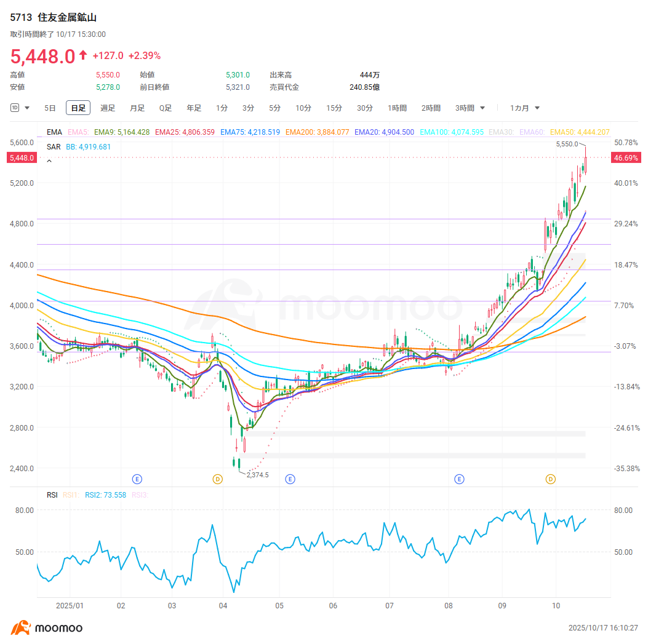Click the 2,374.5 low price annotation
This screenshot has height=644, width=648.
[257, 475]
